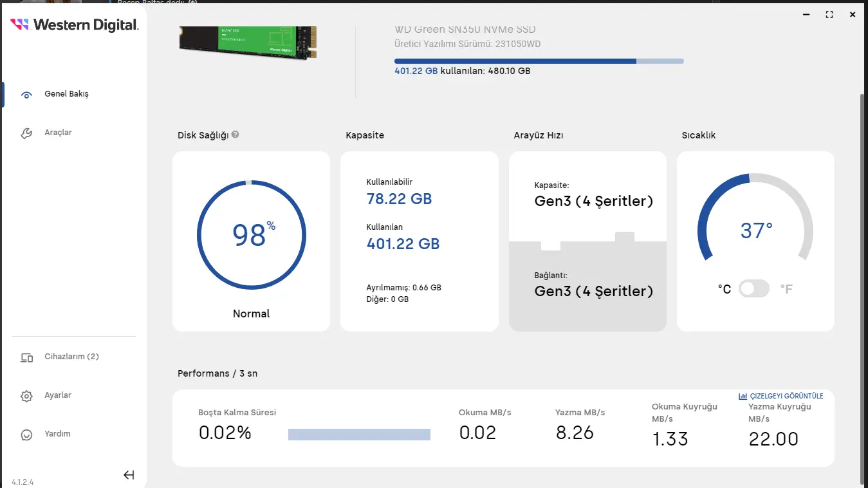Click the Western Digital logo
Screen dimensions: 868x488
75,25
